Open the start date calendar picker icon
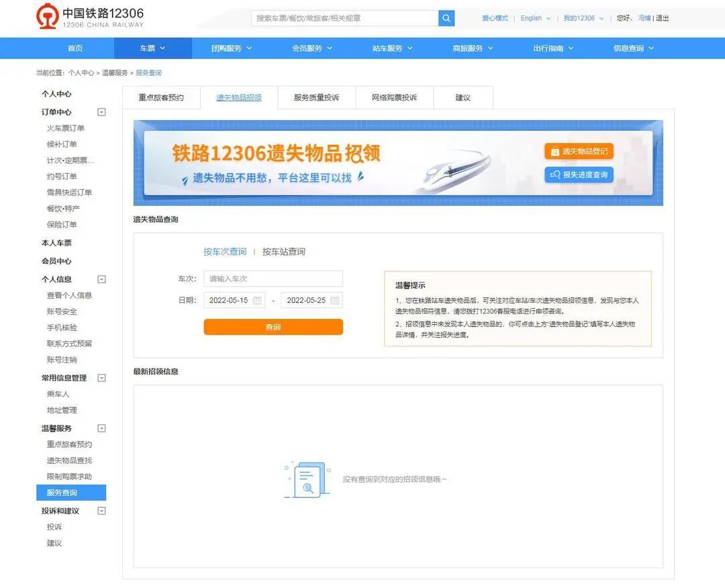Screen dimensions: 725x588 click(x=258, y=301)
